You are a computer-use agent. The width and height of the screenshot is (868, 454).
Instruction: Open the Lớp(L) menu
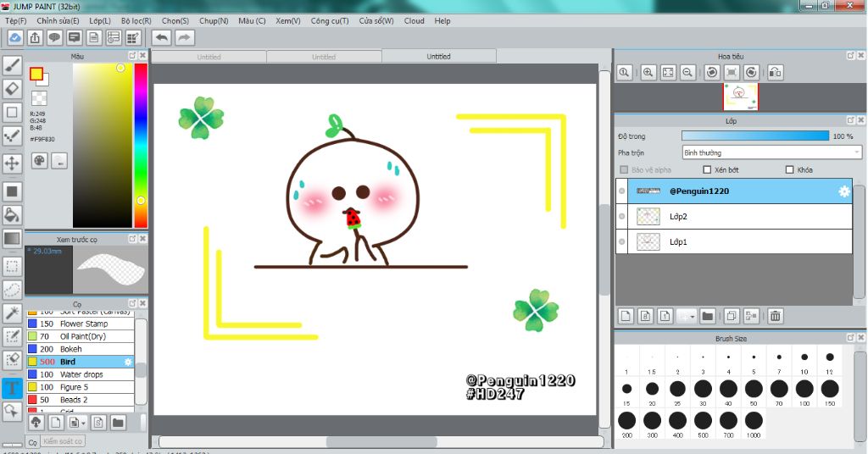100,21
